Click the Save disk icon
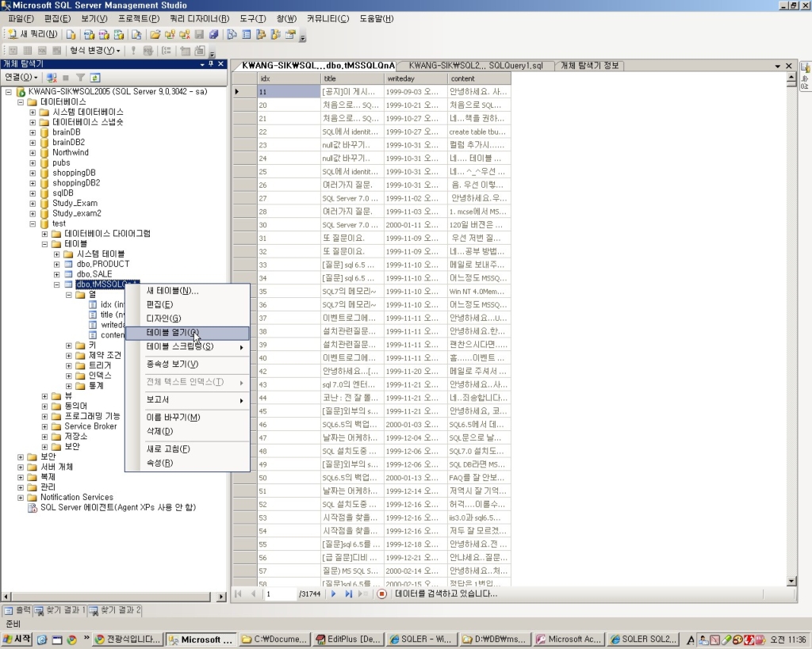812x649 pixels. (x=199, y=35)
